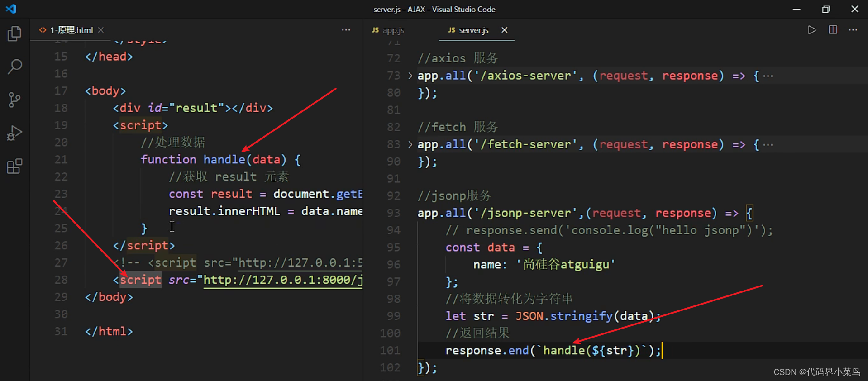Open more actions for left editor group

346,30
